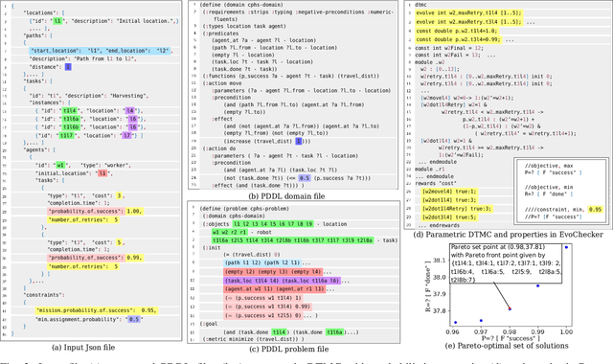613x364 pixels.
Task: Click the yellow "cost" value 3
Action: coord(119,195)
